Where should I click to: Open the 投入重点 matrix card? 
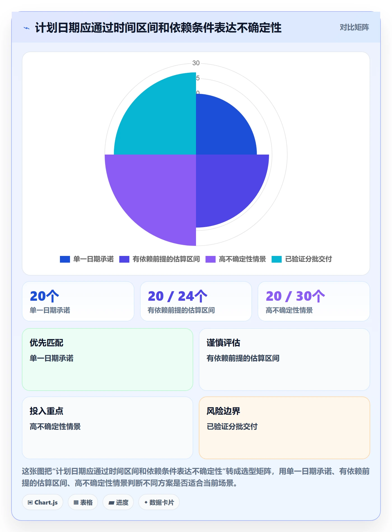[108, 428]
